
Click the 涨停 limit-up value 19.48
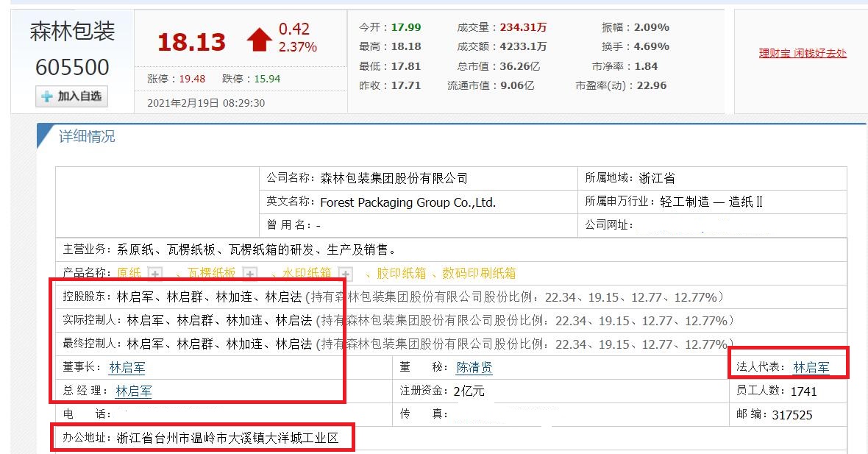[192, 79]
